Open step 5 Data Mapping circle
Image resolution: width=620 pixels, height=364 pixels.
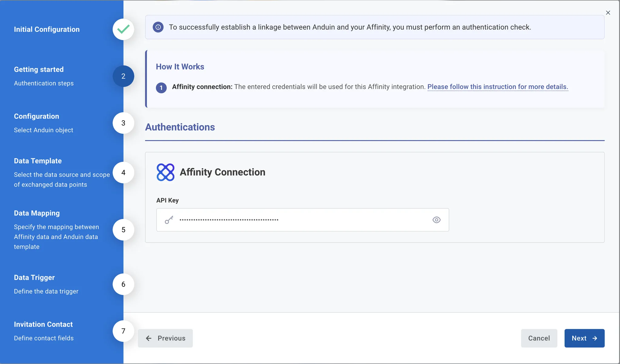click(x=123, y=230)
